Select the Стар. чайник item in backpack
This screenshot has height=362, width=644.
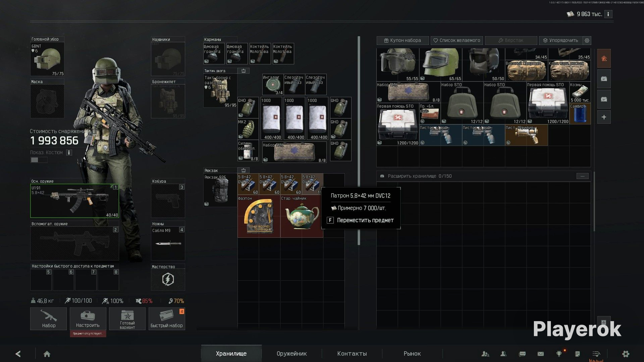coord(302,216)
